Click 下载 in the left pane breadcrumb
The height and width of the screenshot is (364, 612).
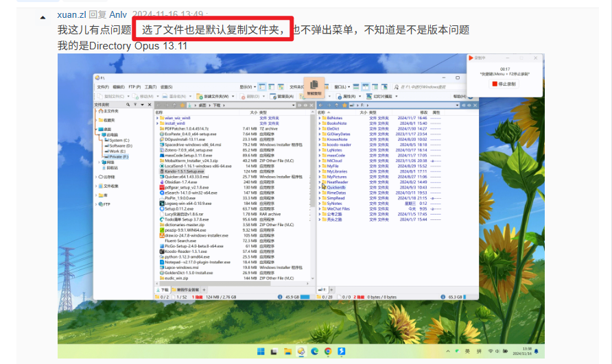217,106
